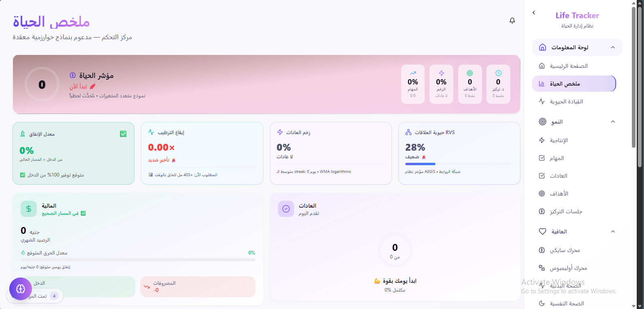Click the brain icon beside جلسات التركيز
The width and height of the screenshot is (644, 309).
point(542,211)
